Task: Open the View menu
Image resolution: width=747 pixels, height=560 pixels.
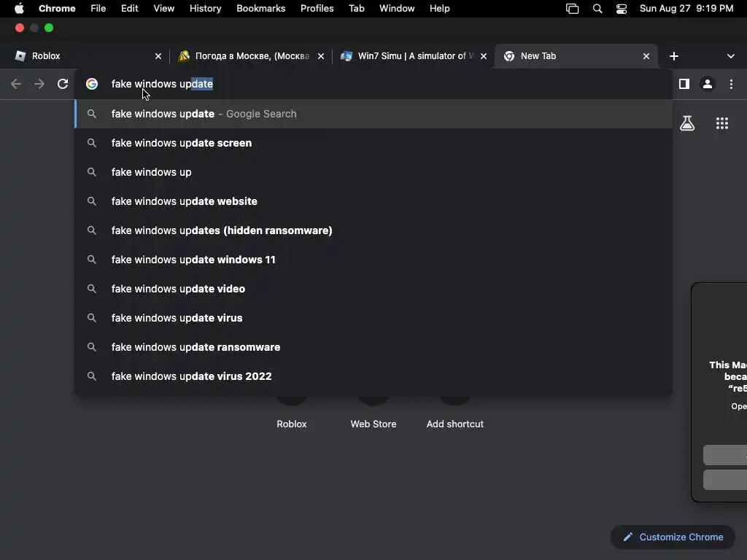Action: pyautogui.click(x=163, y=9)
